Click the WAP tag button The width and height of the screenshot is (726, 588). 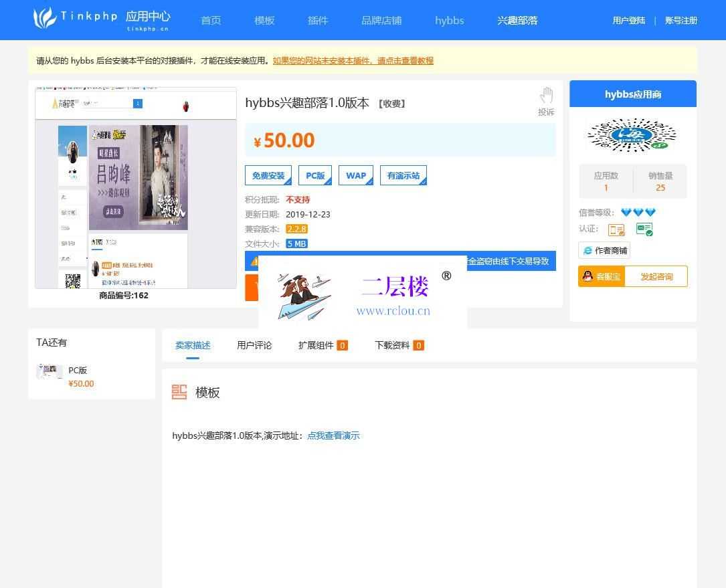[355, 175]
